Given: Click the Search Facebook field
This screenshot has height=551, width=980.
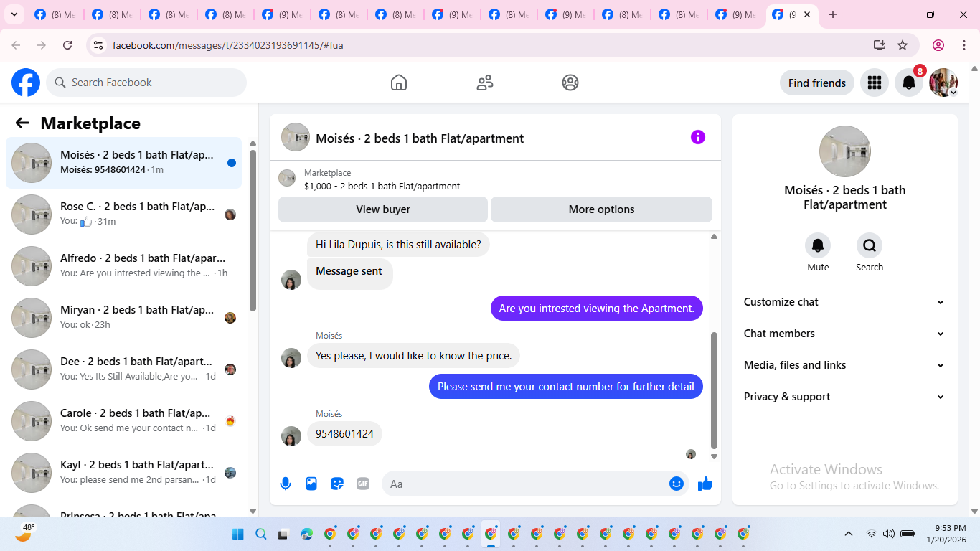Looking at the screenshot, I should [146, 83].
